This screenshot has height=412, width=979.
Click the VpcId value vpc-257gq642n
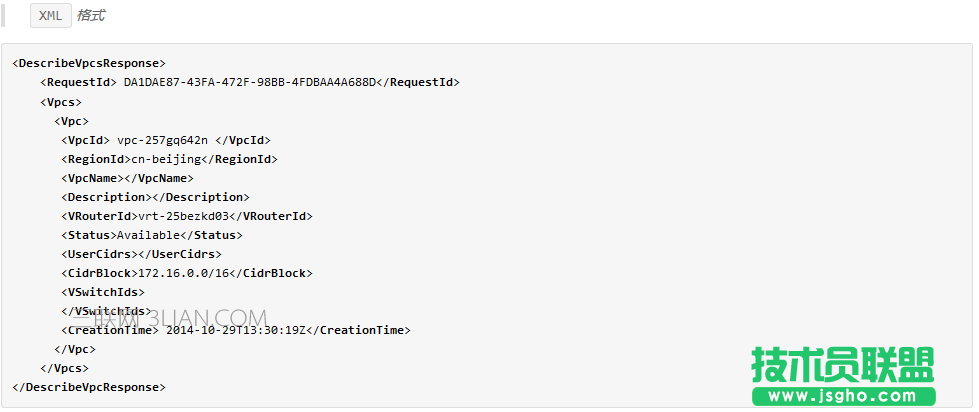pos(162,140)
